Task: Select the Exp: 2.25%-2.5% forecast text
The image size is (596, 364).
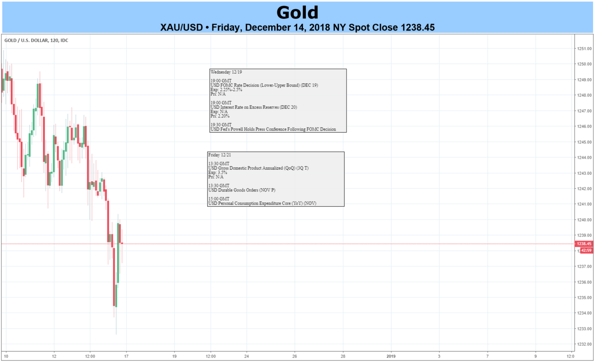Action: [x=226, y=90]
